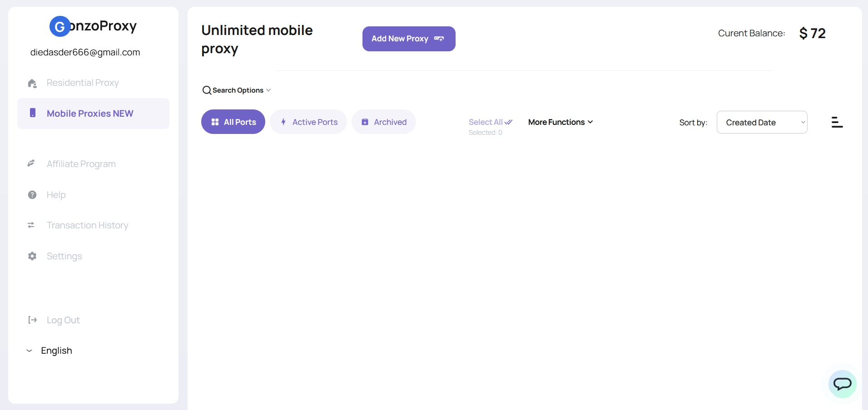Click the Help question mark icon
Viewport: 868px width, 410px height.
tap(32, 195)
